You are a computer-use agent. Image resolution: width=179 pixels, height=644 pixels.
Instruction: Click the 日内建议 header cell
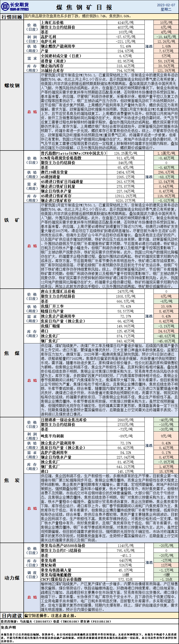[12, 616]
